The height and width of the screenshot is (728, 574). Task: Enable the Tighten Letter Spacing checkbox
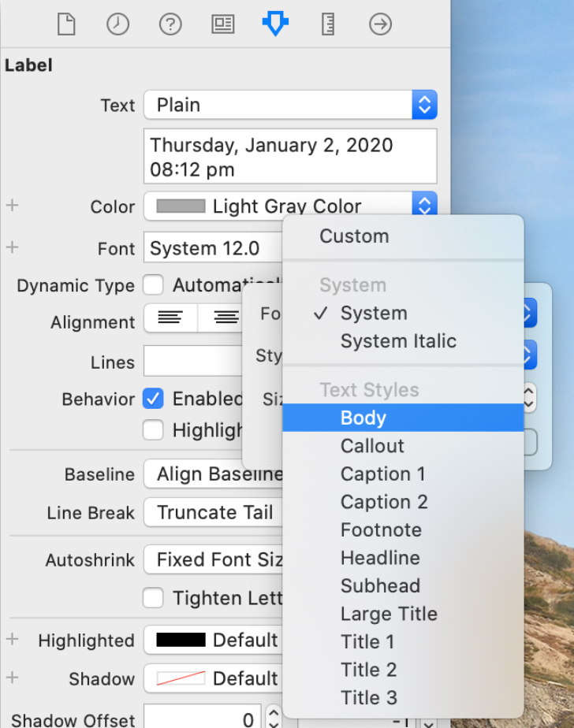(x=153, y=598)
